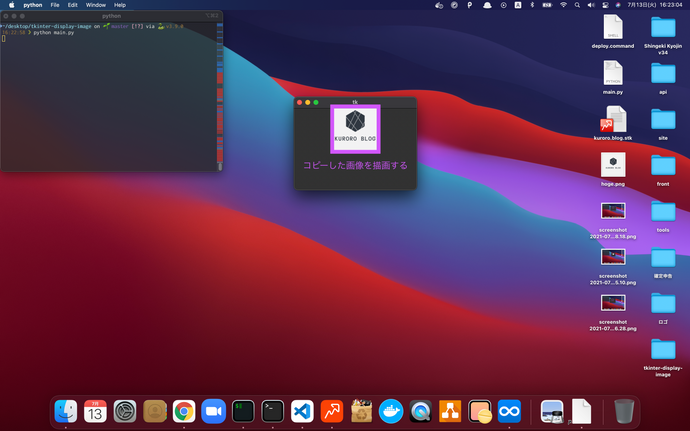Screen dimensions: 690x431
Task: Open the Trash in the Dock
Action: pyautogui.click(x=624, y=411)
